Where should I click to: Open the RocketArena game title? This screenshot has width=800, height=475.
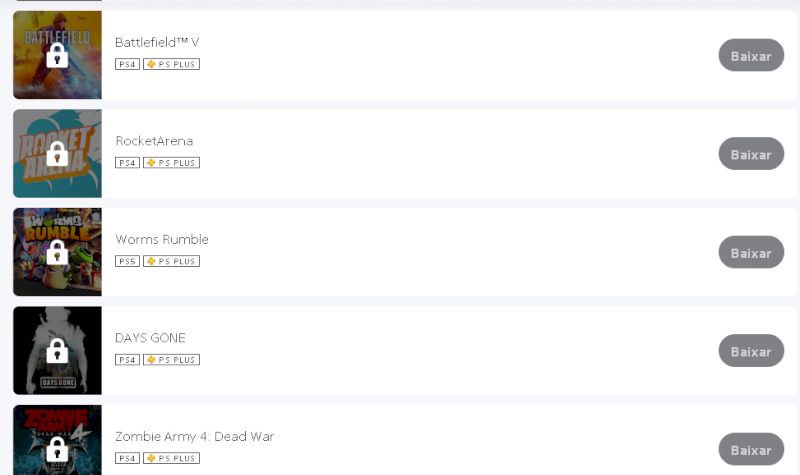coord(154,141)
